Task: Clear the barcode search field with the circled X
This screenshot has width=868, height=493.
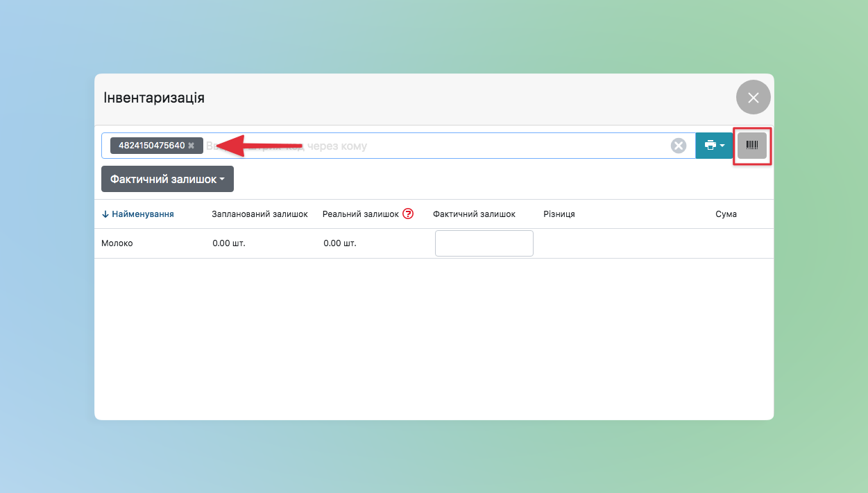Action: [x=678, y=146]
